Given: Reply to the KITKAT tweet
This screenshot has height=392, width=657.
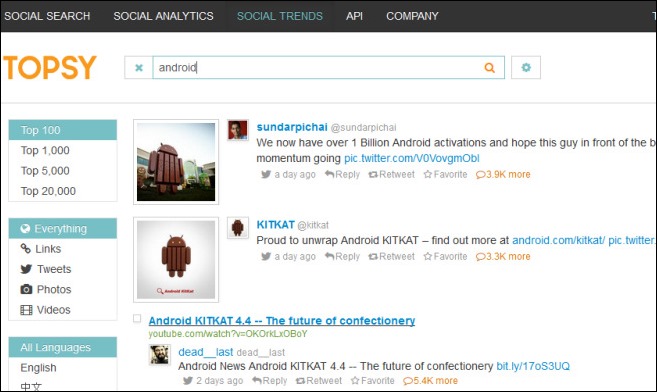Looking at the screenshot, I should (342, 256).
